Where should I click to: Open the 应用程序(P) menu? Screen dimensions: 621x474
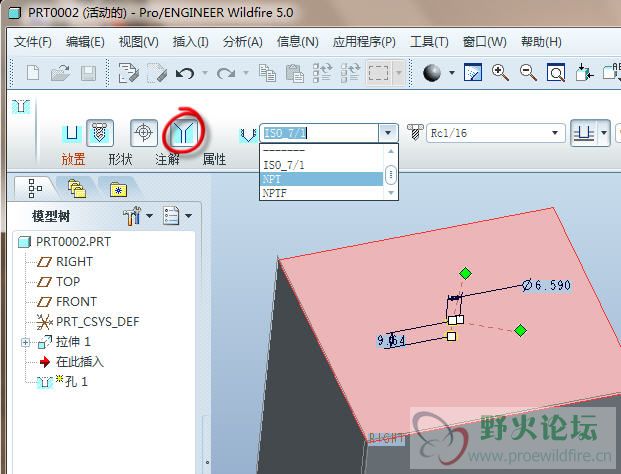point(364,42)
